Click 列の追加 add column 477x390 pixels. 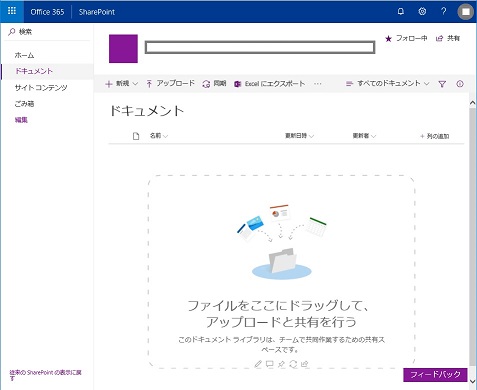tap(435, 136)
